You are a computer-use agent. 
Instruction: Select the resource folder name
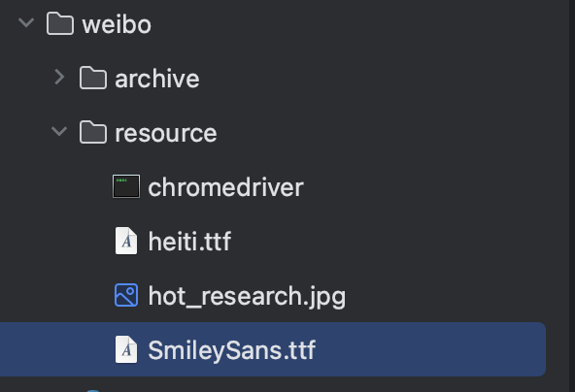[x=166, y=133]
